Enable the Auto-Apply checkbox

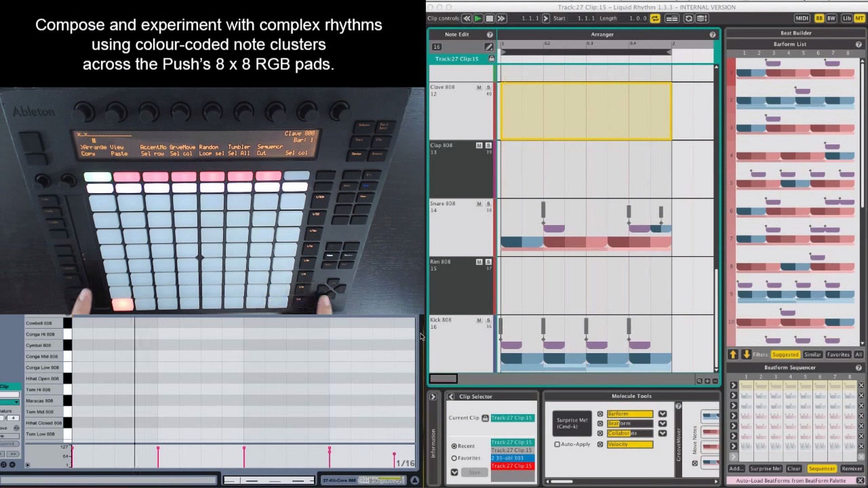tap(557, 445)
